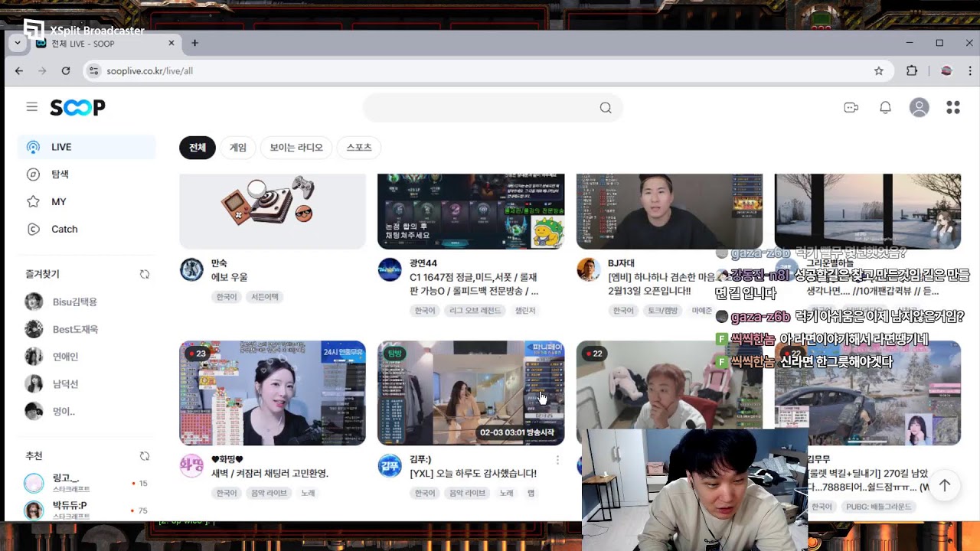The width and height of the screenshot is (980, 551).
Task: Click 음악 라이브 tag under ♥화띵♥
Action: tap(269, 493)
